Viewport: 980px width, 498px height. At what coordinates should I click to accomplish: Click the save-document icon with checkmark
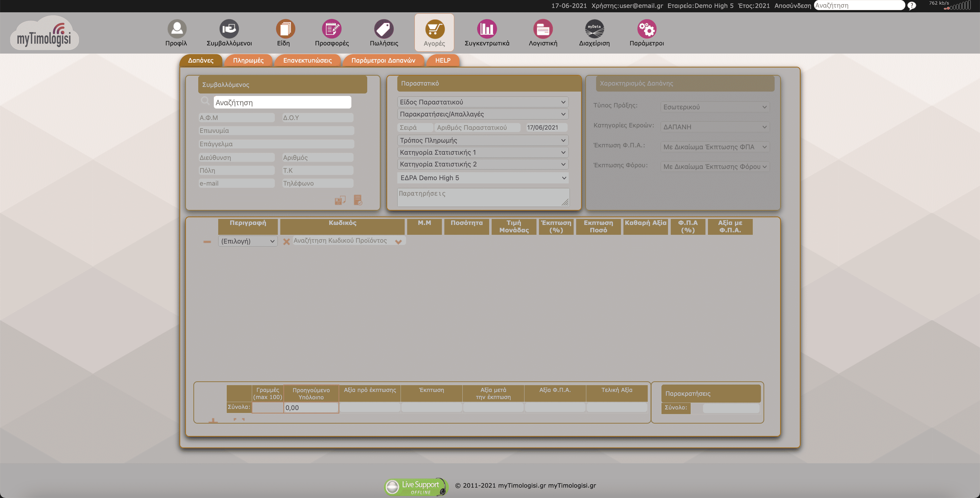pos(358,200)
